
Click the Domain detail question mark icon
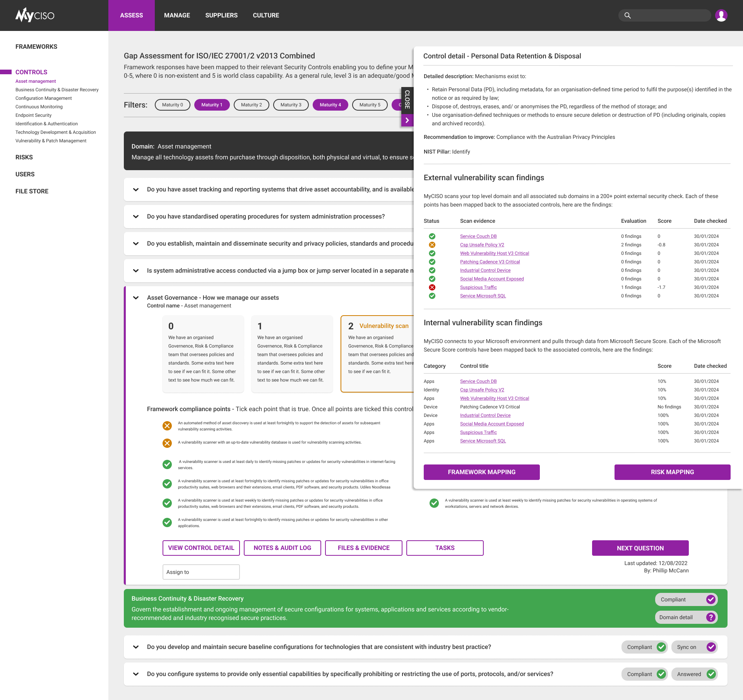coord(710,617)
